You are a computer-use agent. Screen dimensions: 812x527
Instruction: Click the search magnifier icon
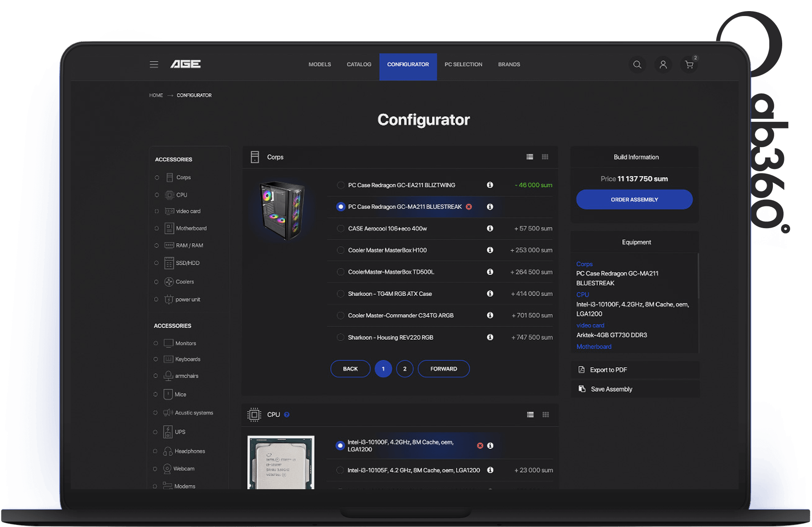637,65
